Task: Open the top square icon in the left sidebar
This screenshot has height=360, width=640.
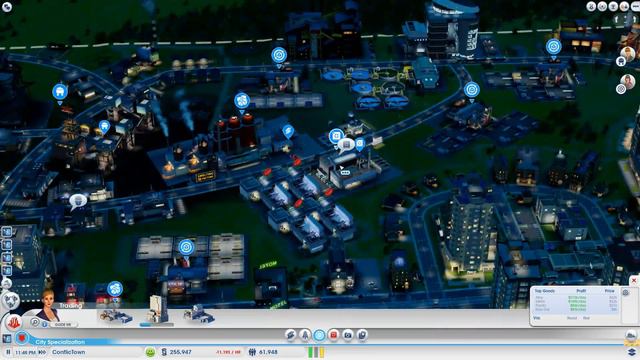Action: pos(7,232)
